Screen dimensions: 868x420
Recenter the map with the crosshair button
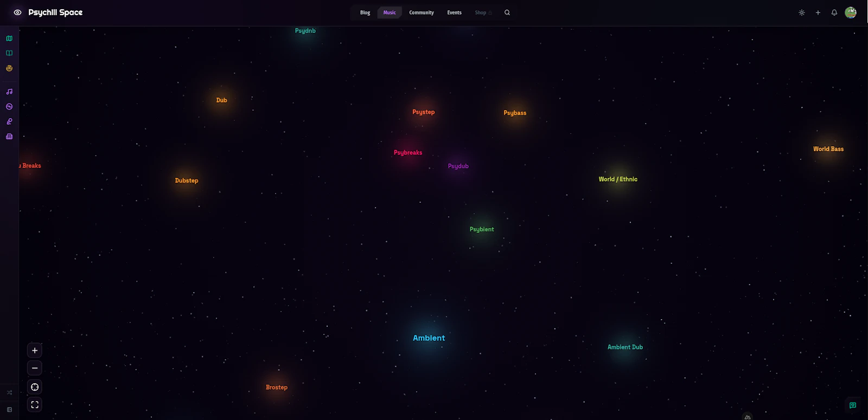[x=35, y=387]
